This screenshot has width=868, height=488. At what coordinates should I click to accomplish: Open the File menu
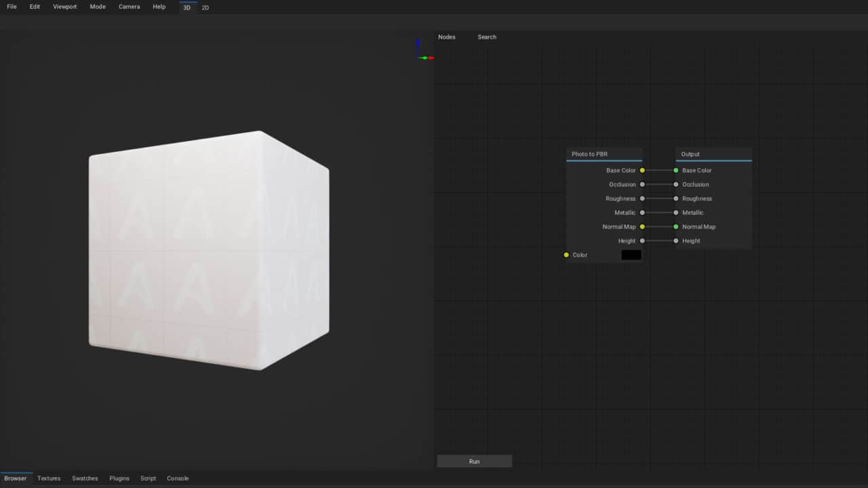pyautogui.click(x=12, y=7)
